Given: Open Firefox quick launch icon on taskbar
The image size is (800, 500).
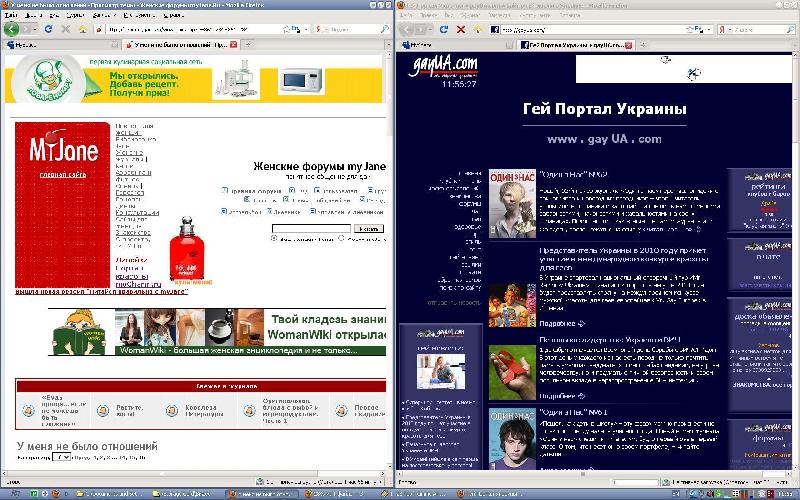Looking at the screenshot, I should coord(56,494).
